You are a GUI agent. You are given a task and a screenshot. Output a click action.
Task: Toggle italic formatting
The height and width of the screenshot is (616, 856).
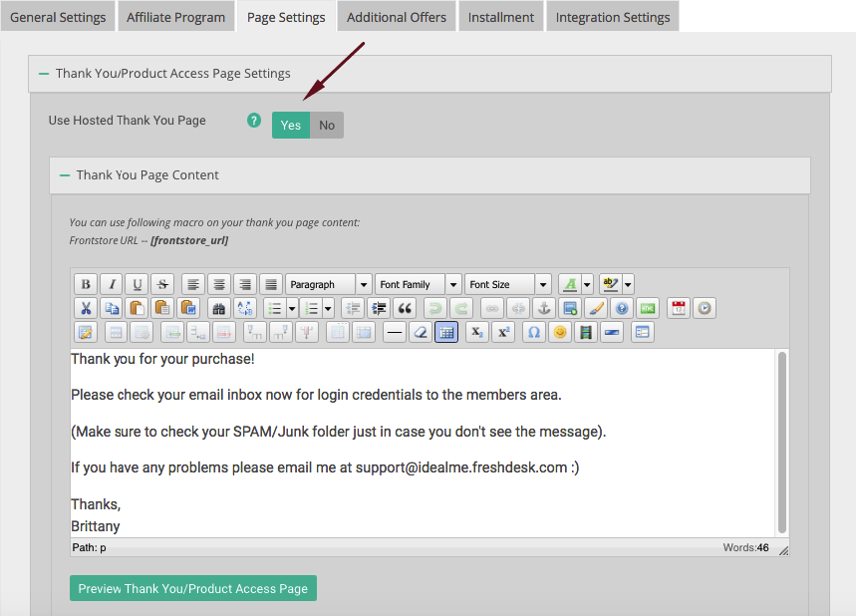pyautogui.click(x=112, y=284)
